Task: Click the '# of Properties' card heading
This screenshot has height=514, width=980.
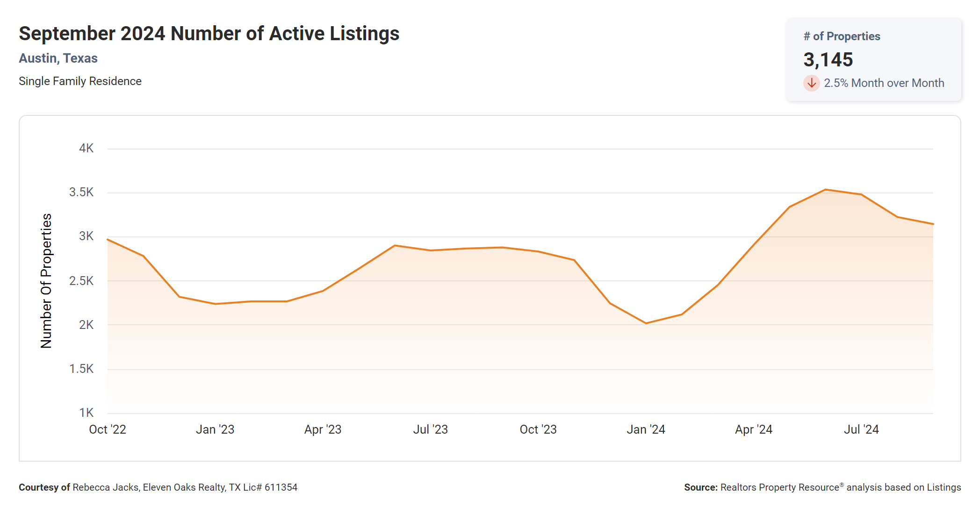Action: pyautogui.click(x=842, y=36)
